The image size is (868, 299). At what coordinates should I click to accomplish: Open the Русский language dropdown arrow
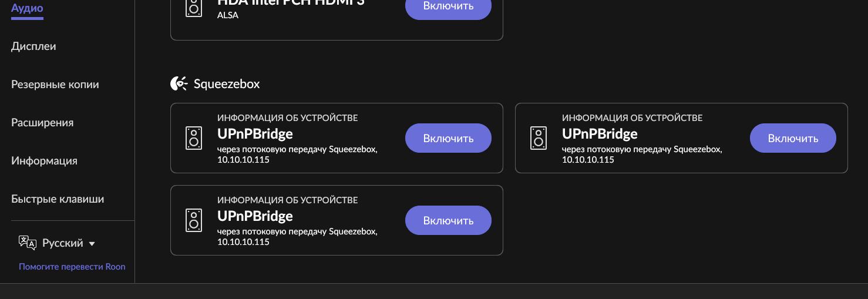point(92,244)
